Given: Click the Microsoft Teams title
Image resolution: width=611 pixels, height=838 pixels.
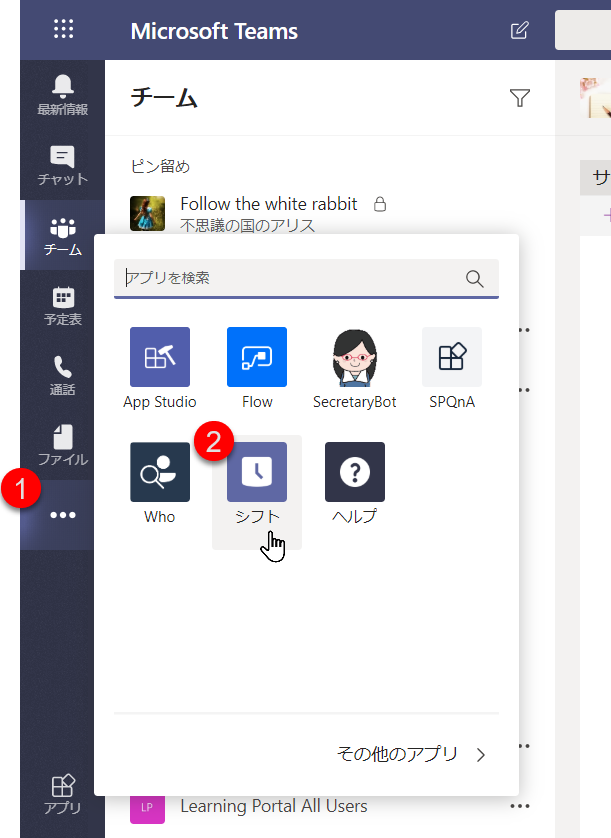Looking at the screenshot, I should (214, 31).
